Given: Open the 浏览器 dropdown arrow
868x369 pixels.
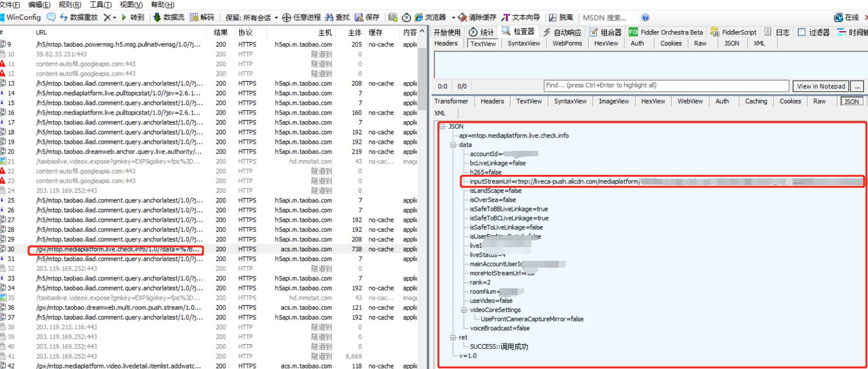Looking at the screenshot, I should click(x=453, y=17).
